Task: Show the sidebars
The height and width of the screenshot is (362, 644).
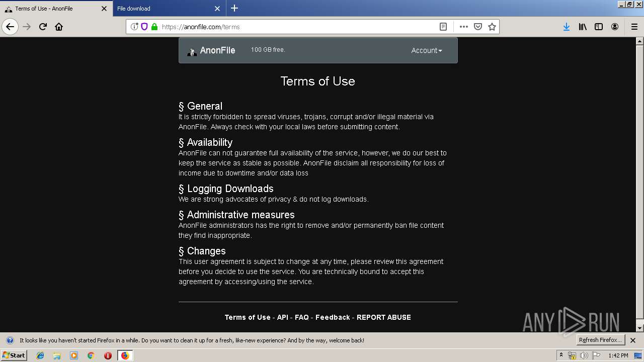Action: pyautogui.click(x=599, y=27)
